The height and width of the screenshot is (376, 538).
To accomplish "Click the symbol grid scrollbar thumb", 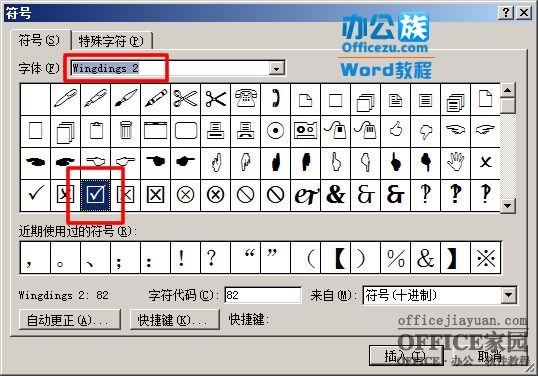I will coord(508,106).
